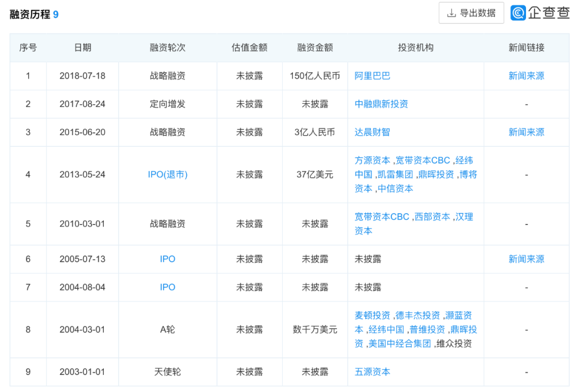Click the 导出数据 export button

(x=471, y=13)
